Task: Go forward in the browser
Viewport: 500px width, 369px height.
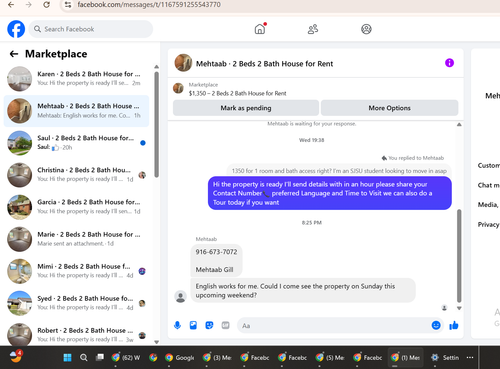Action: pyautogui.click(x=29, y=5)
